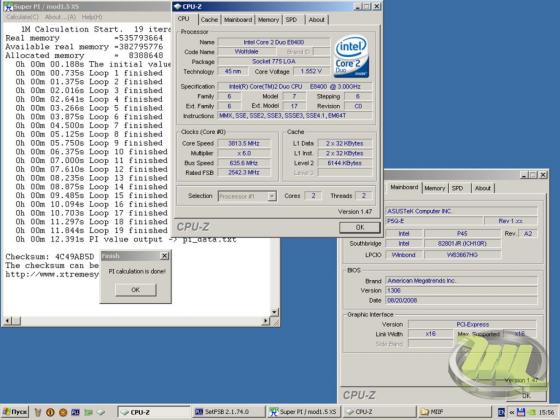
Task: Click the BIOS date 08/20/2008 field
Action: [461, 300]
